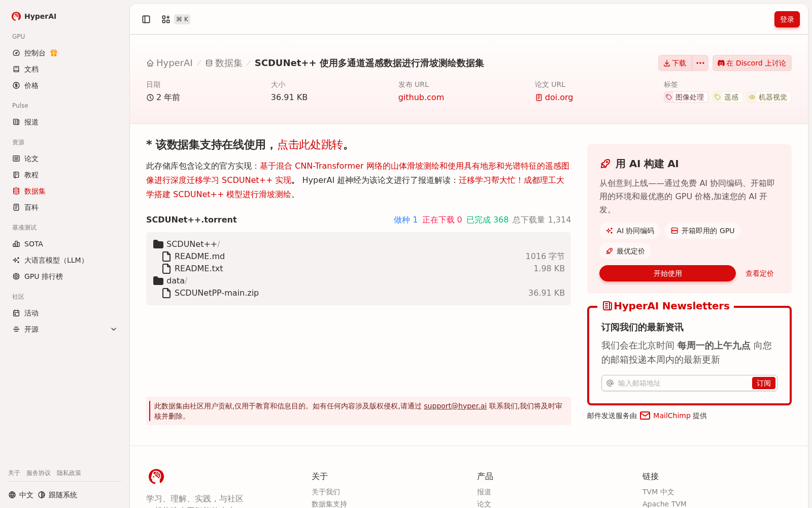This screenshot has width=812, height=508.
Task: Click the 机器视觉 tag
Action: [x=768, y=97]
